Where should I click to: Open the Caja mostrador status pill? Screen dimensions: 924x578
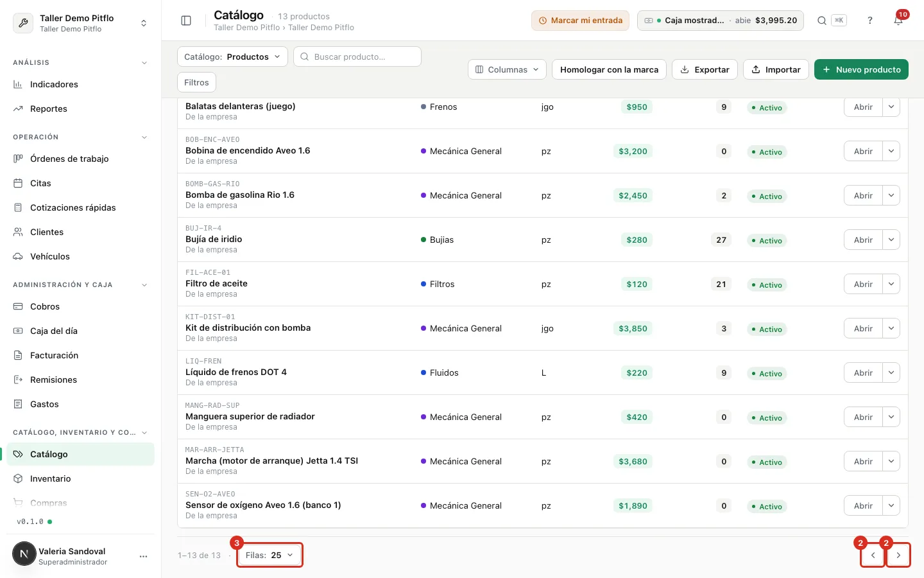coord(721,21)
